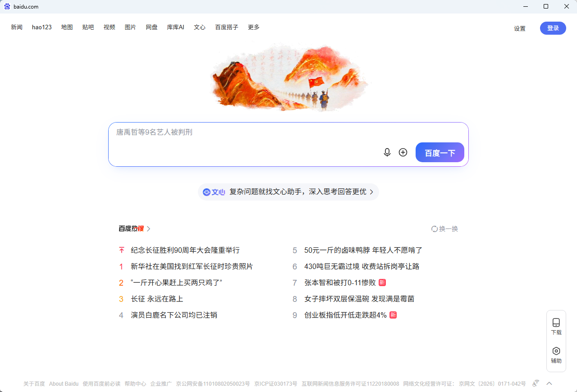Open hot search 430吨巨无霸过境
The image size is (577, 392).
click(362, 266)
